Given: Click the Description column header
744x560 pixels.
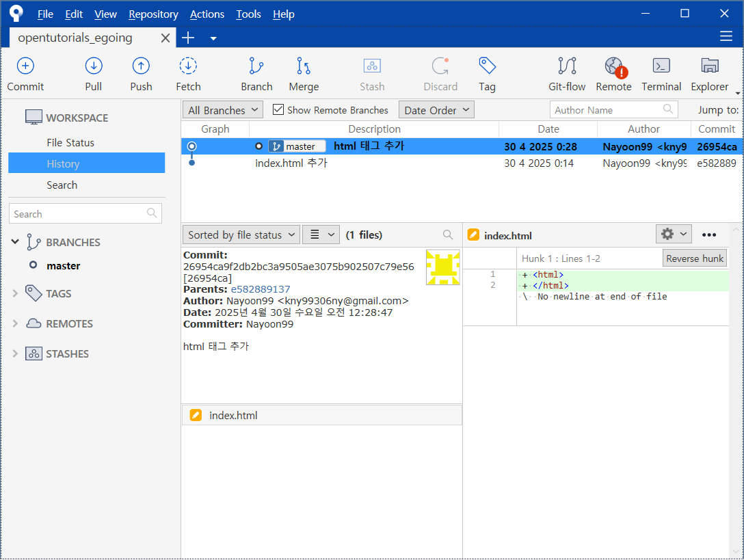Looking at the screenshot, I should [x=374, y=129].
